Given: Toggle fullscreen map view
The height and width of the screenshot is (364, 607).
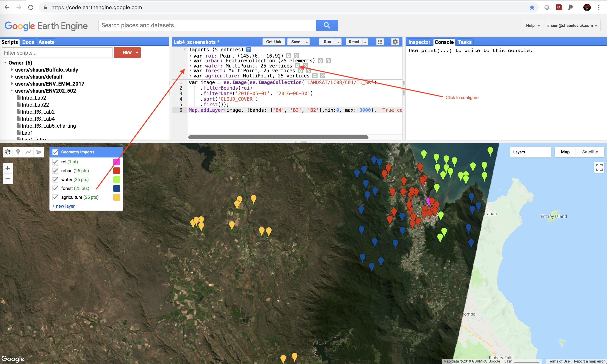Looking at the screenshot, I should click(x=599, y=168).
